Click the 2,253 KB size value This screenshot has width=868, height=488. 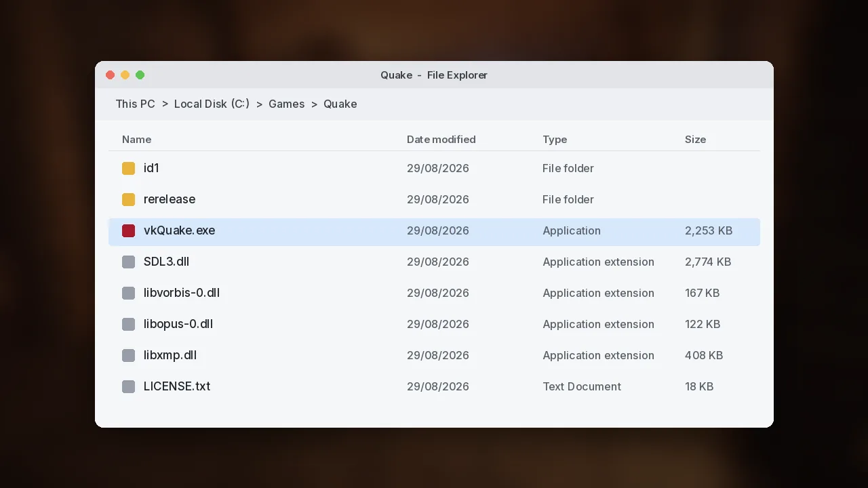click(x=709, y=230)
